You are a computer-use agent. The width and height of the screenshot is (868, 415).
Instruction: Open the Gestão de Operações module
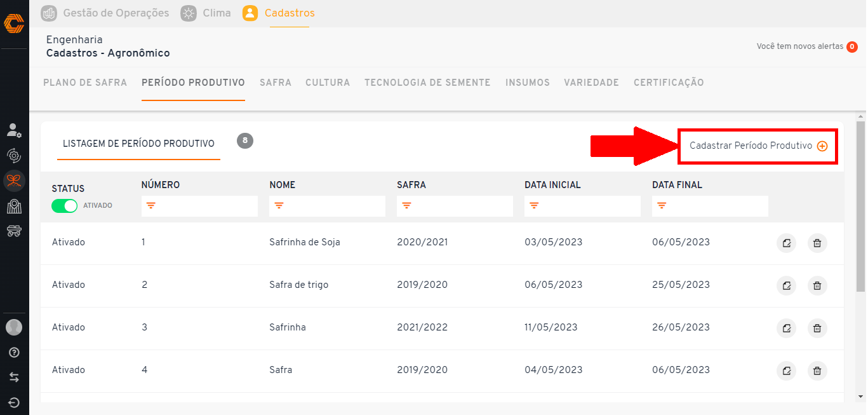(116, 13)
